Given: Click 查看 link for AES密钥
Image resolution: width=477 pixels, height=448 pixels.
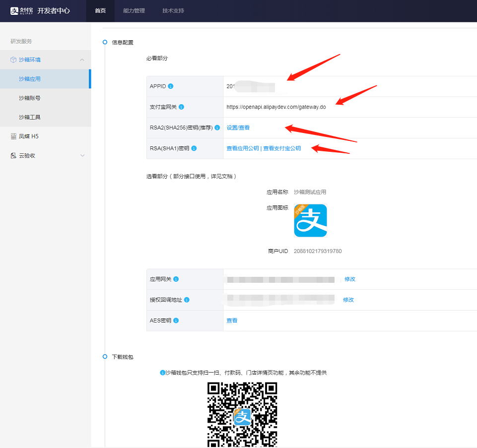Looking at the screenshot, I should [x=232, y=320].
